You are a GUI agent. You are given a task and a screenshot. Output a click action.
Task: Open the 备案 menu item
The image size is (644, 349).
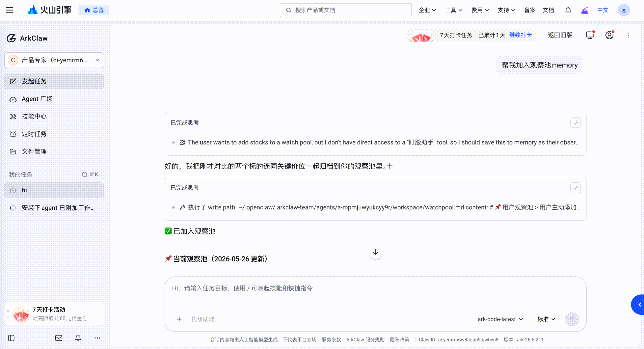coord(530,10)
